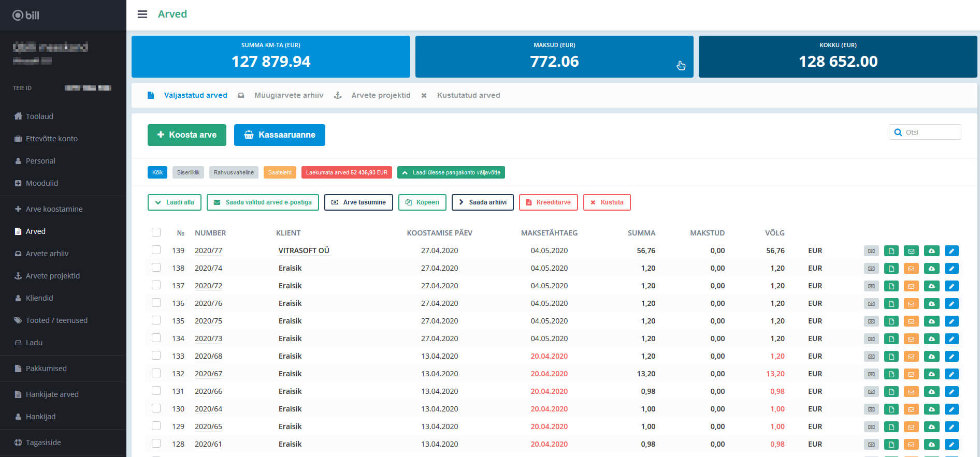Click the cloud download icon for invoice 2020/72

[x=931, y=286]
